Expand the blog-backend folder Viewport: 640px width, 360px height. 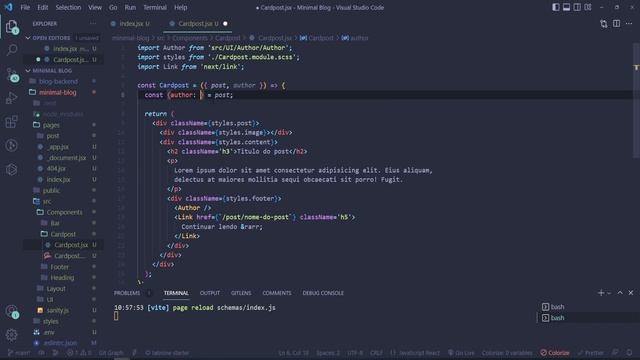pyautogui.click(x=58, y=81)
